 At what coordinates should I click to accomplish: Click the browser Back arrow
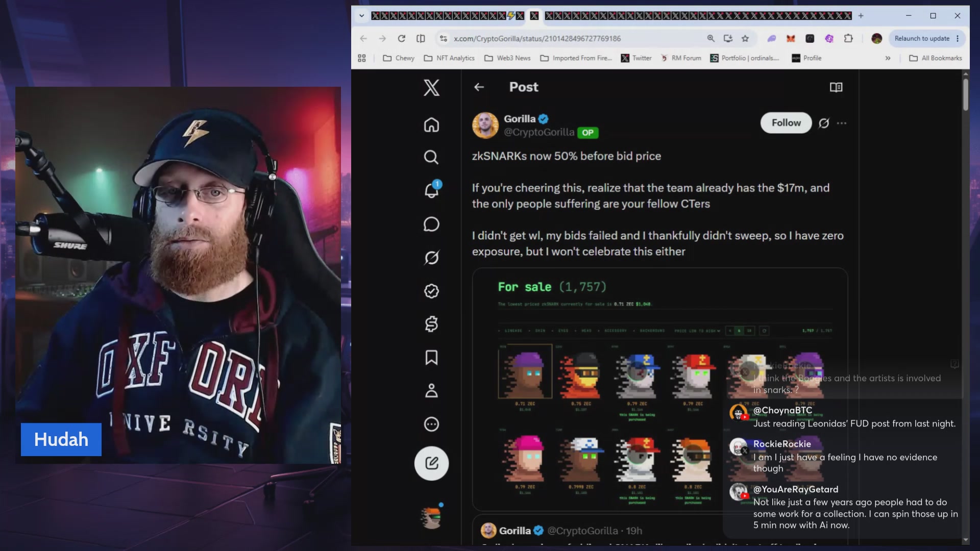(x=363, y=38)
